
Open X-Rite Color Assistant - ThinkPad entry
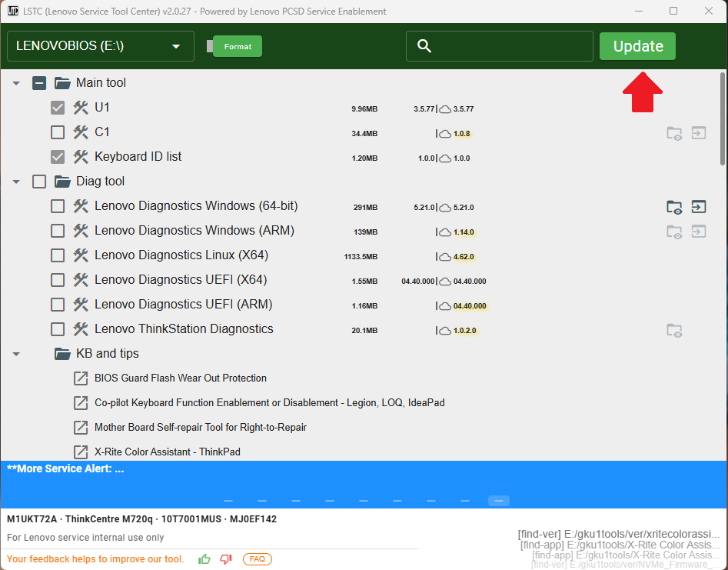pyautogui.click(x=167, y=452)
